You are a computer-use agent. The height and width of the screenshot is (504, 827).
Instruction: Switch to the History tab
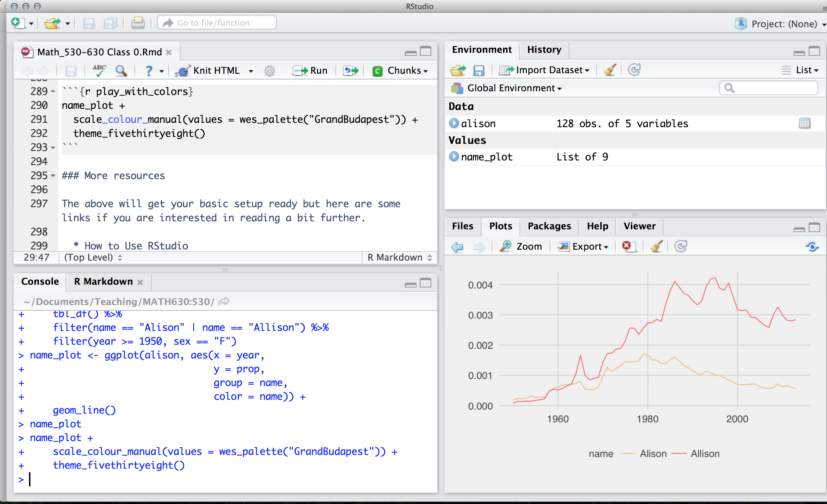544,50
